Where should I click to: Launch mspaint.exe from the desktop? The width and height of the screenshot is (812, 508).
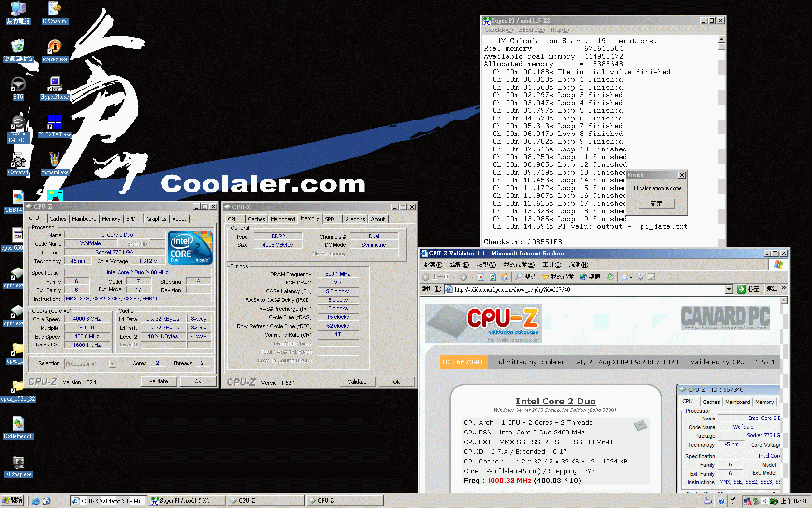pyautogui.click(x=55, y=164)
